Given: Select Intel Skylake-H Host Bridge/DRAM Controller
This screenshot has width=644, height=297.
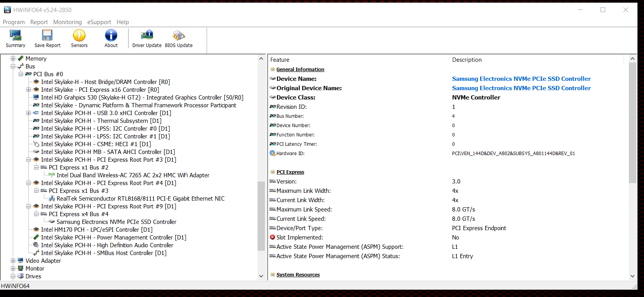Looking at the screenshot, I should (x=106, y=82).
